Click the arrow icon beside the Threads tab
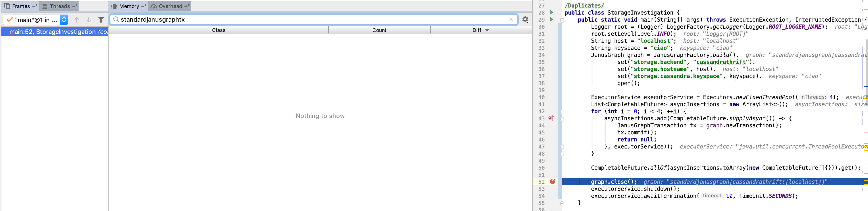Viewport: 868px width, 211px height. point(75,6)
